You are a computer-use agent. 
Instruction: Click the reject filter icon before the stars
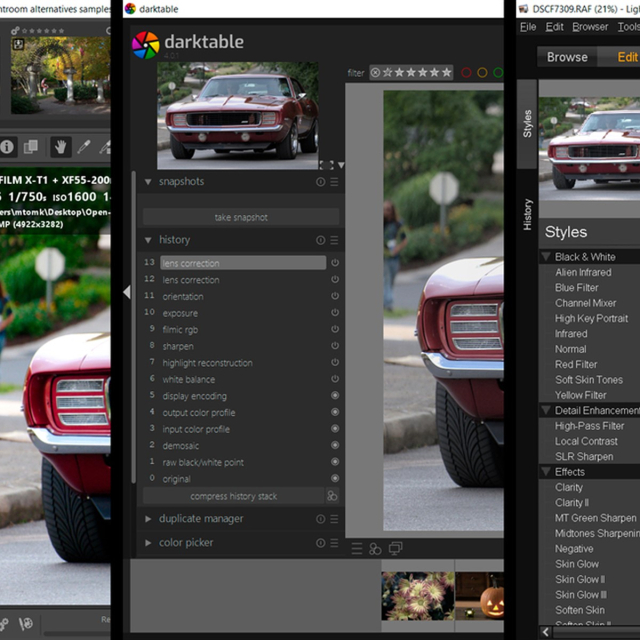376,73
